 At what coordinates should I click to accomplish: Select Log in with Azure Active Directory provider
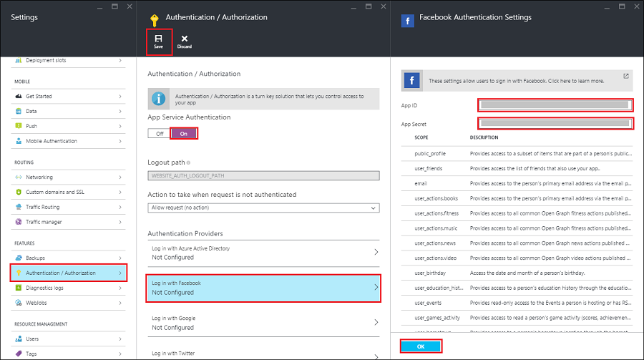[263, 253]
